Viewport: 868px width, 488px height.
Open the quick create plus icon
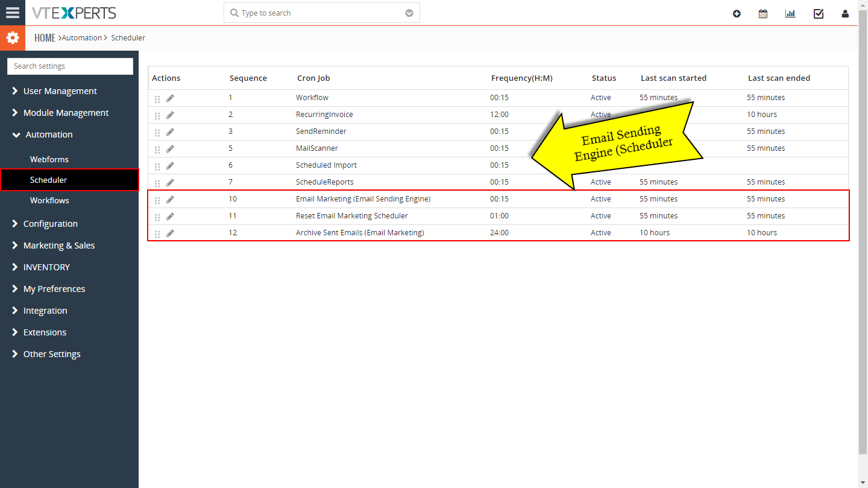[737, 13]
